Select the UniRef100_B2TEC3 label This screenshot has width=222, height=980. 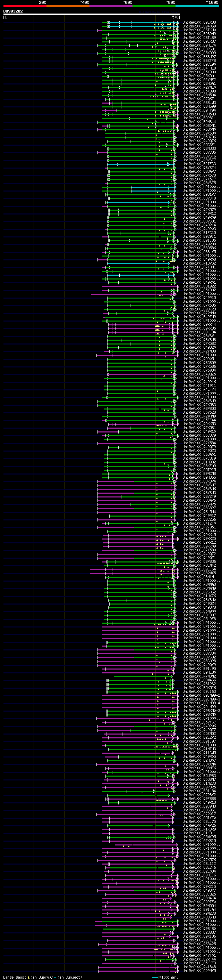pyautogui.click(x=199, y=164)
